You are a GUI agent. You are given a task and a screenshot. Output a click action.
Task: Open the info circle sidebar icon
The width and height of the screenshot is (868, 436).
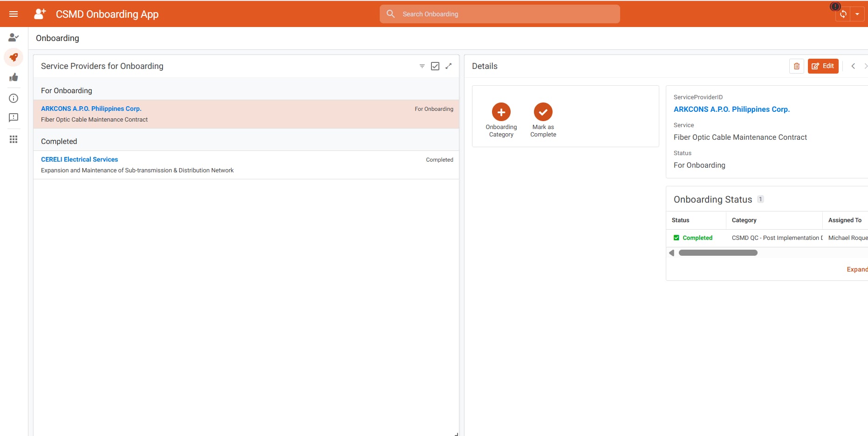[14, 98]
